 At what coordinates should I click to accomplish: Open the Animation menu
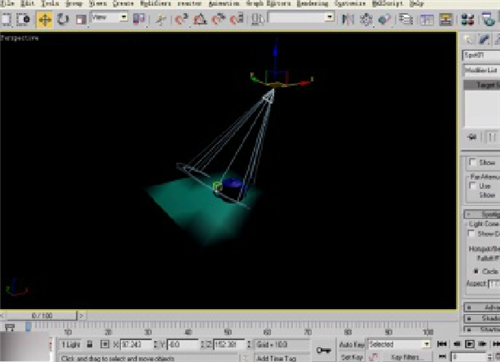coord(224,4)
